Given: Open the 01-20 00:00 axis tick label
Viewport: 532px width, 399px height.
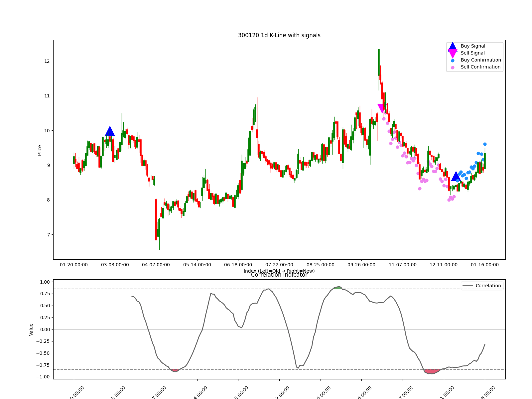Looking at the screenshot, I should (74, 265).
